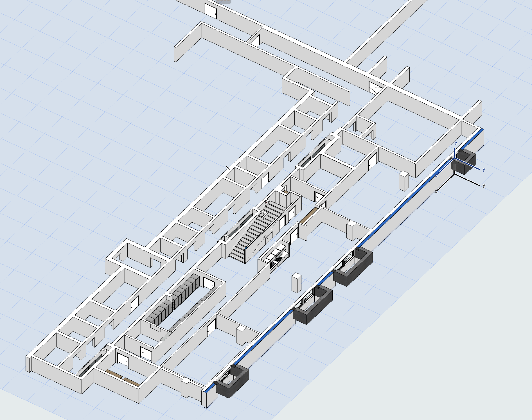The image size is (532, 420).
Task: Select the left brown bench in bottom room
Action: (114, 374)
